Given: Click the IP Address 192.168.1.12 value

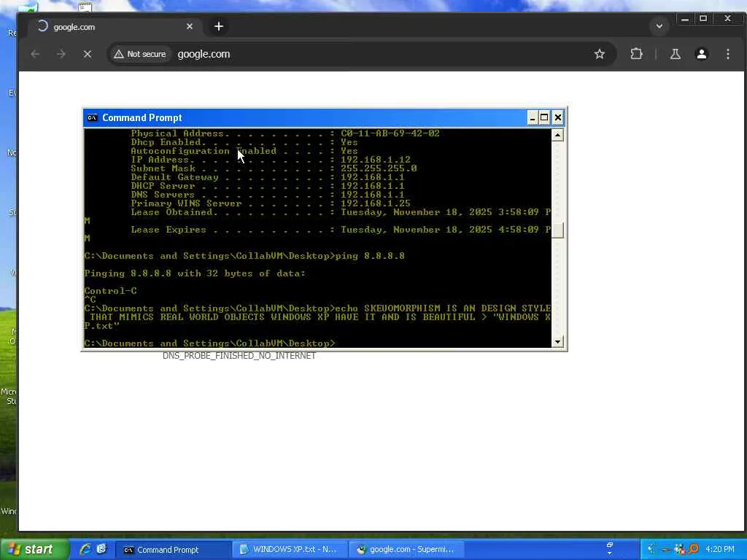Looking at the screenshot, I should coord(376,160).
